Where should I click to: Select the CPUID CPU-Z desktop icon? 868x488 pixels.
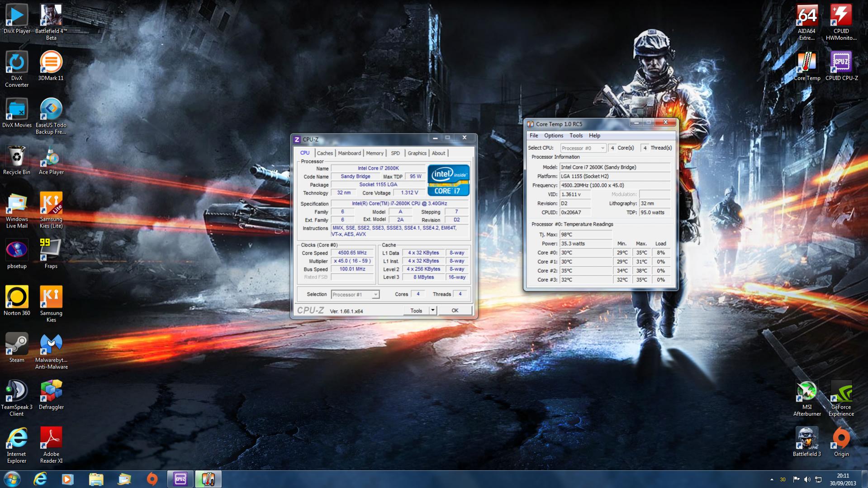(x=841, y=66)
